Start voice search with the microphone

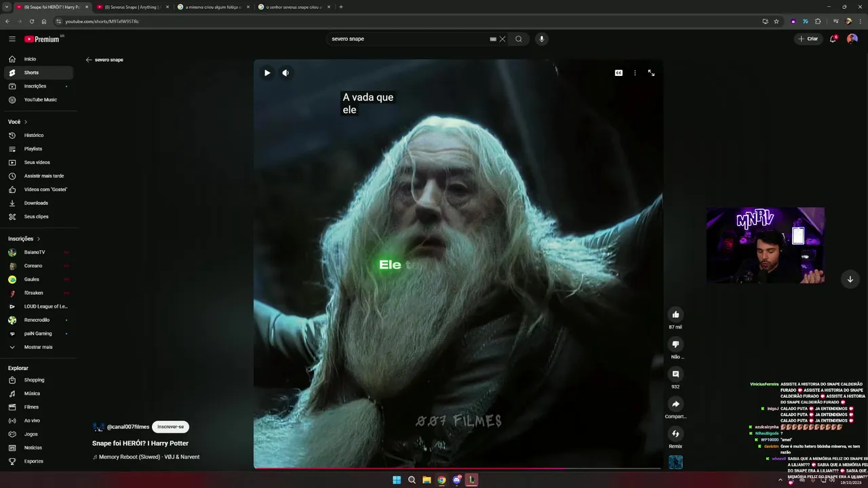coord(541,39)
